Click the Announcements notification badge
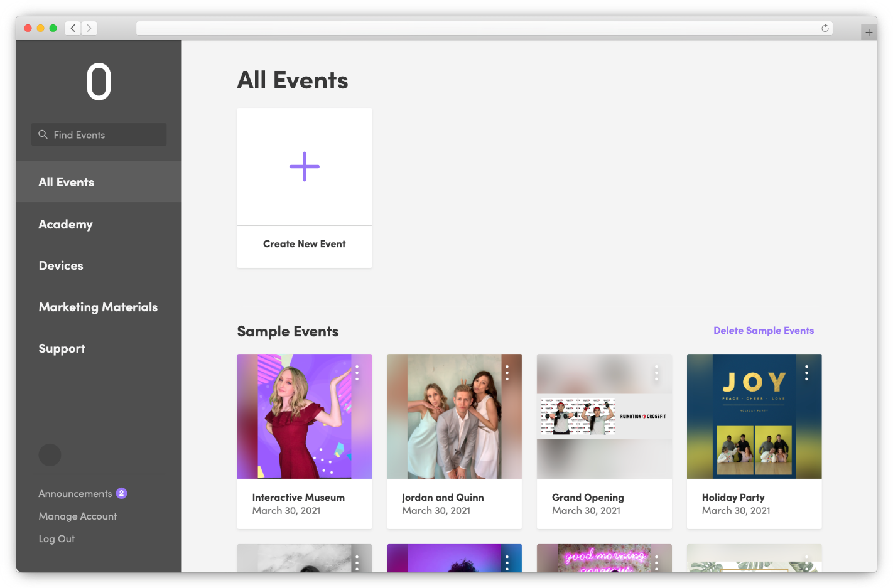This screenshot has height=588, width=893. (x=121, y=493)
